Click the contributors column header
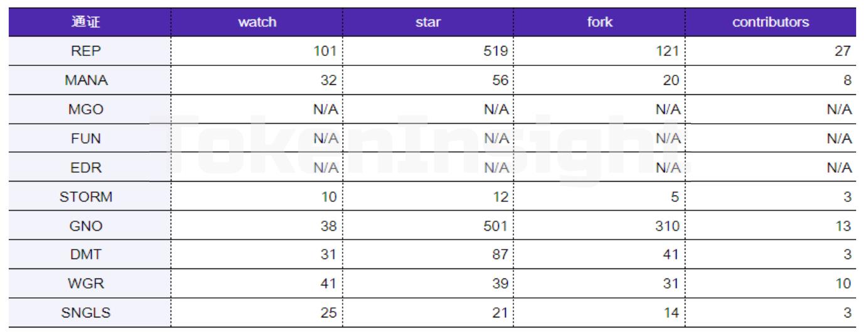This screenshot has width=868, height=335. click(771, 22)
